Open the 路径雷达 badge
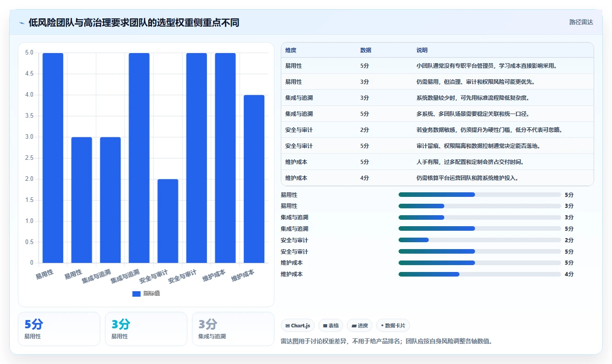612x364 pixels. coord(581,22)
